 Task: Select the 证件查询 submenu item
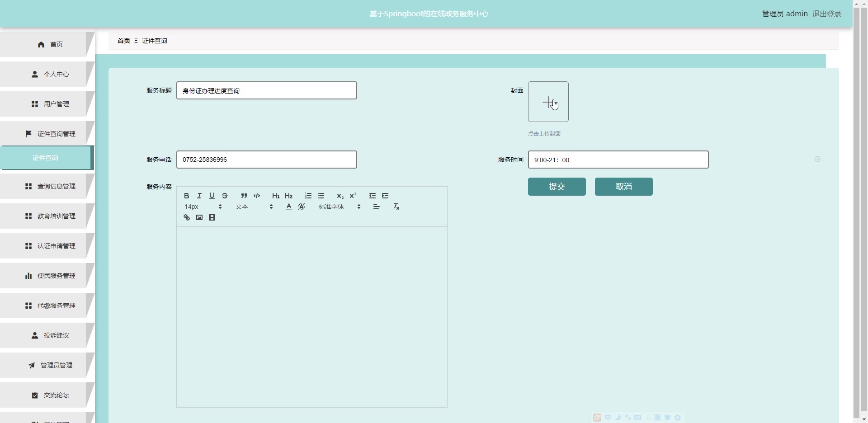(46, 158)
